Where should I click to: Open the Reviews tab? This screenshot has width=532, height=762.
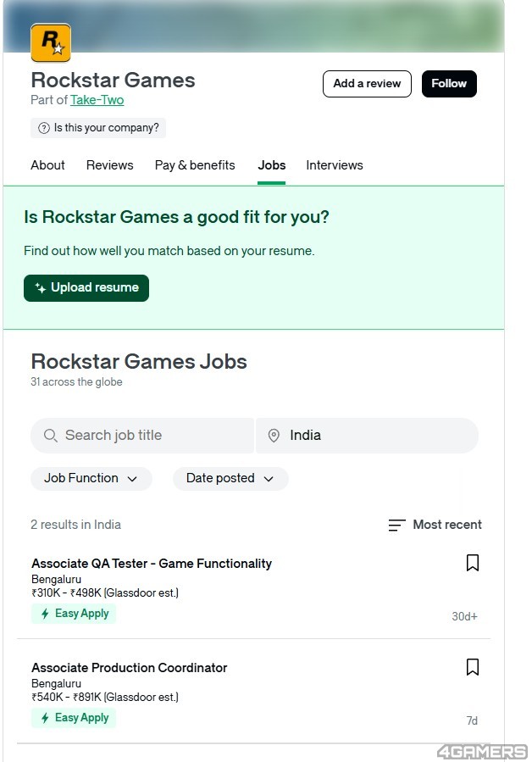tap(109, 165)
